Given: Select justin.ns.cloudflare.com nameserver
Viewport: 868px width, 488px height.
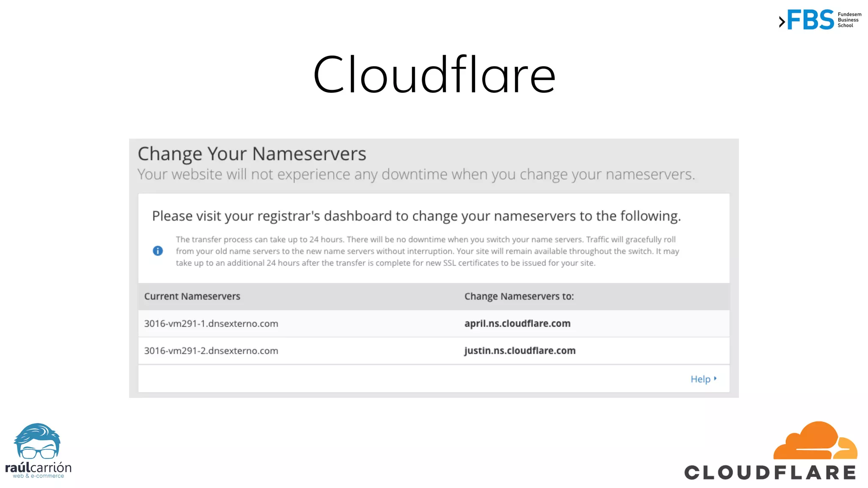Looking at the screenshot, I should pos(520,351).
